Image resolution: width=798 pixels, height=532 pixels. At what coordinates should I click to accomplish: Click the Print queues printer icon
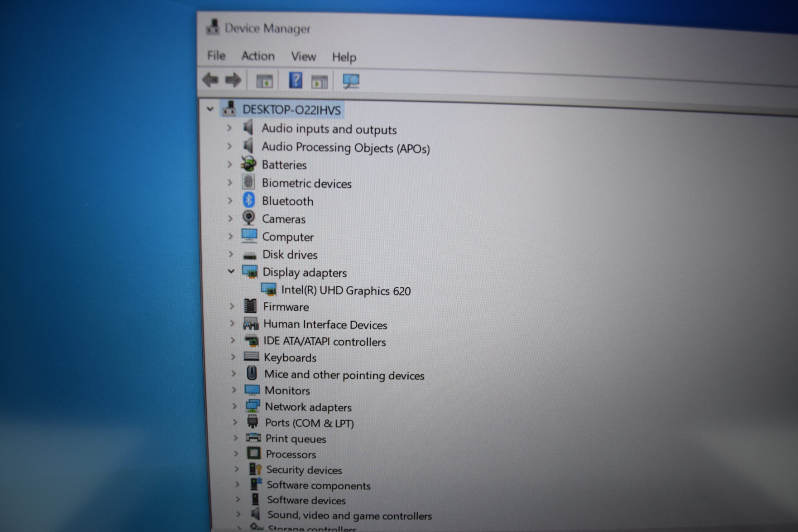point(253,437)
